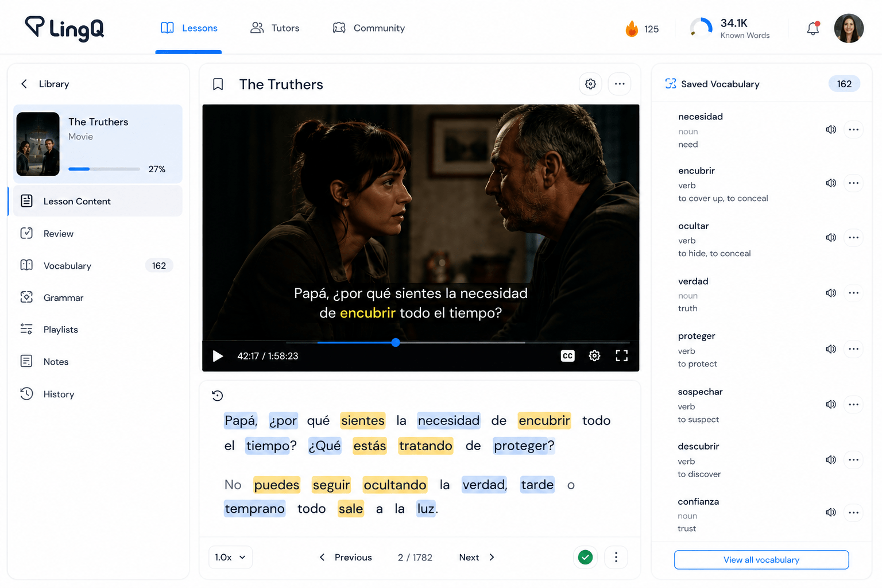The width and height of the screenshot is (882, 588).
Task: Open Notes in sidebar
Action: point(98,362)
